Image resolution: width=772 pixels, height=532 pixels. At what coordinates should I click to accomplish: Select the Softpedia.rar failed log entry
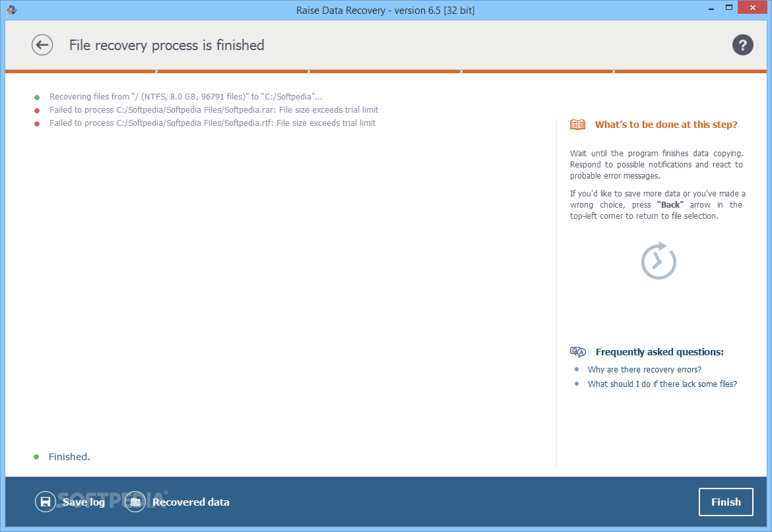point(214,110)
